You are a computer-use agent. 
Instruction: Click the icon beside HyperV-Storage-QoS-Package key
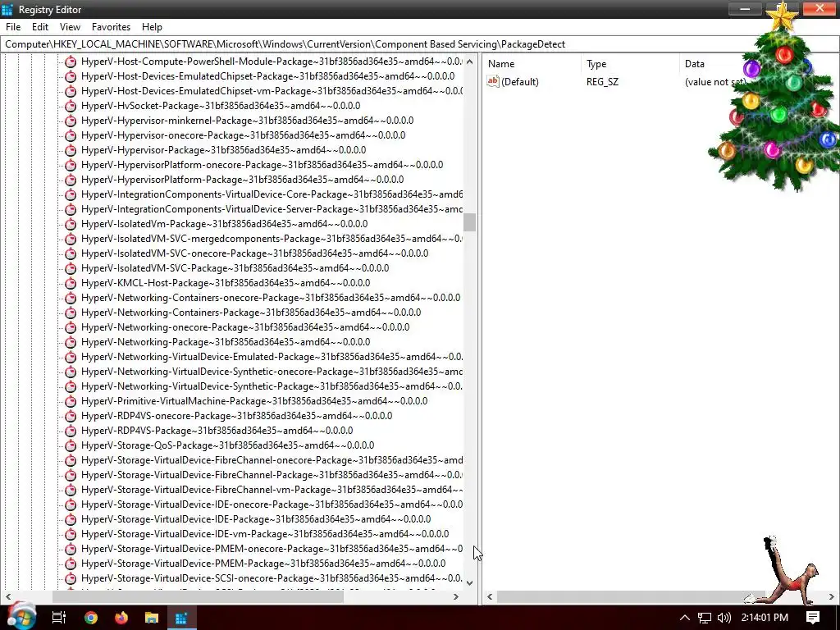71,445
